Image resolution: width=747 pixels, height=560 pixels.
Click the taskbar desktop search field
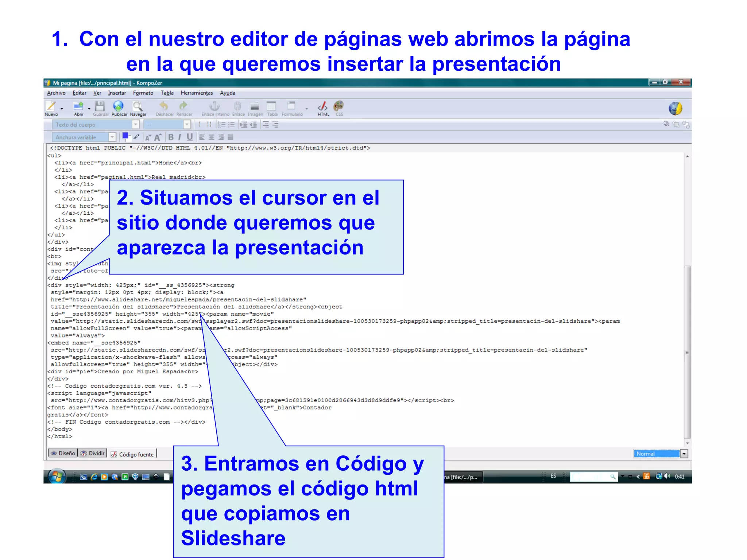(593, 477)
